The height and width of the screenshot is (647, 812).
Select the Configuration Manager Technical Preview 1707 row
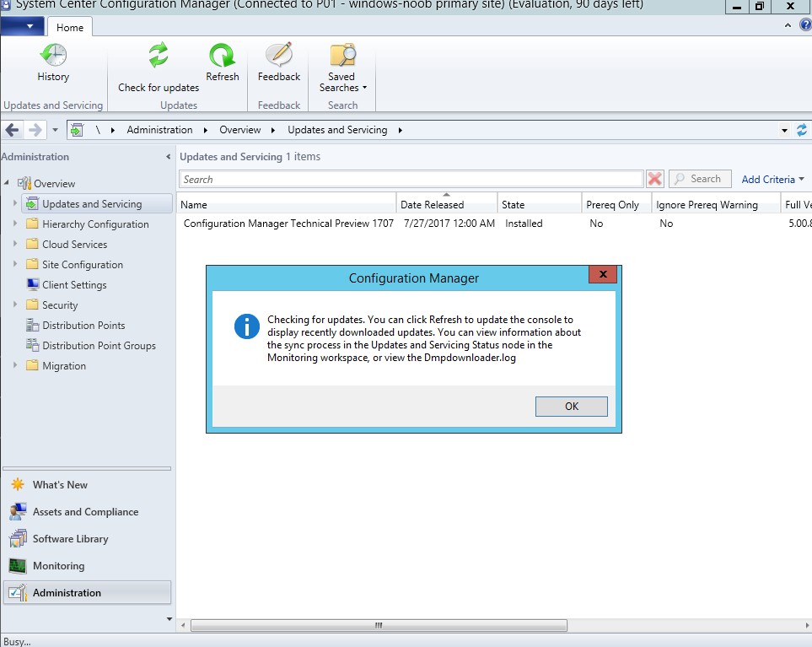[x=494, y=224]
